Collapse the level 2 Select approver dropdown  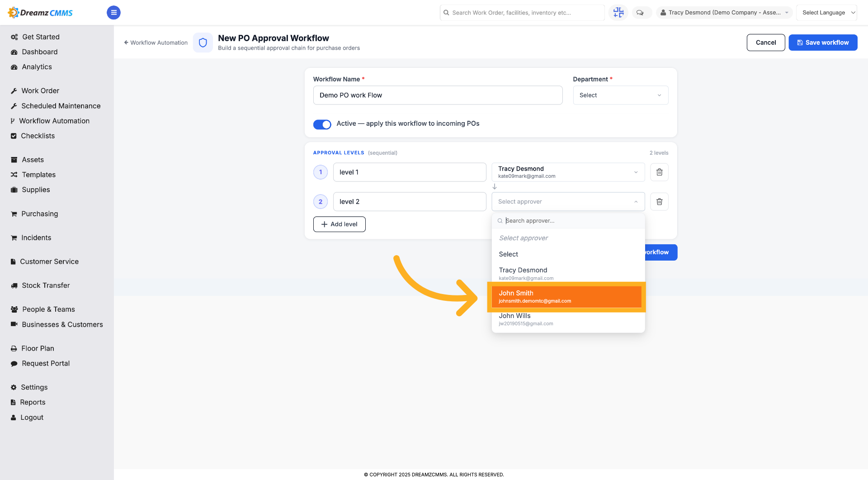[568, 202]
